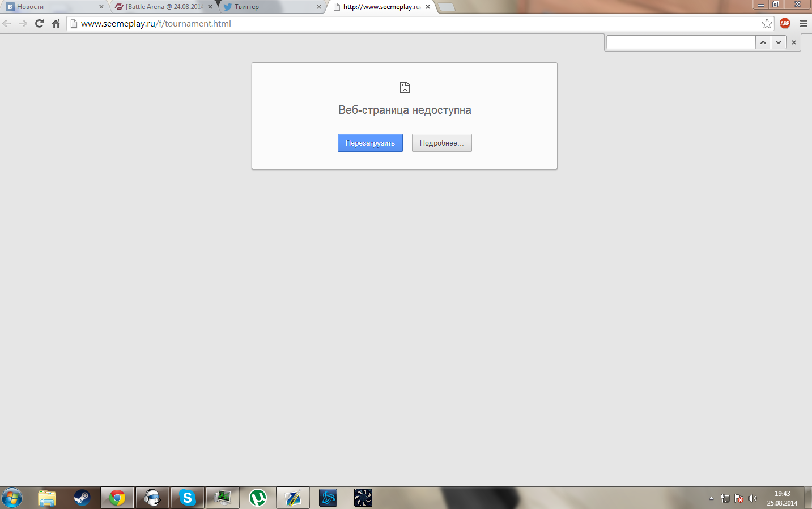Close the seemeplay.ru tab
Viewport: 812px width, 509px height.
[x=428, y=7]
